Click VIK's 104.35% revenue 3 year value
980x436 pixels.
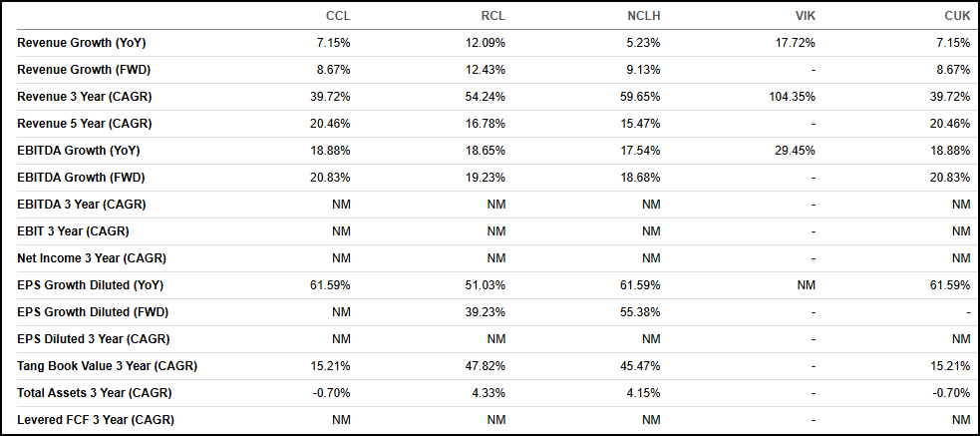(793, 97)
